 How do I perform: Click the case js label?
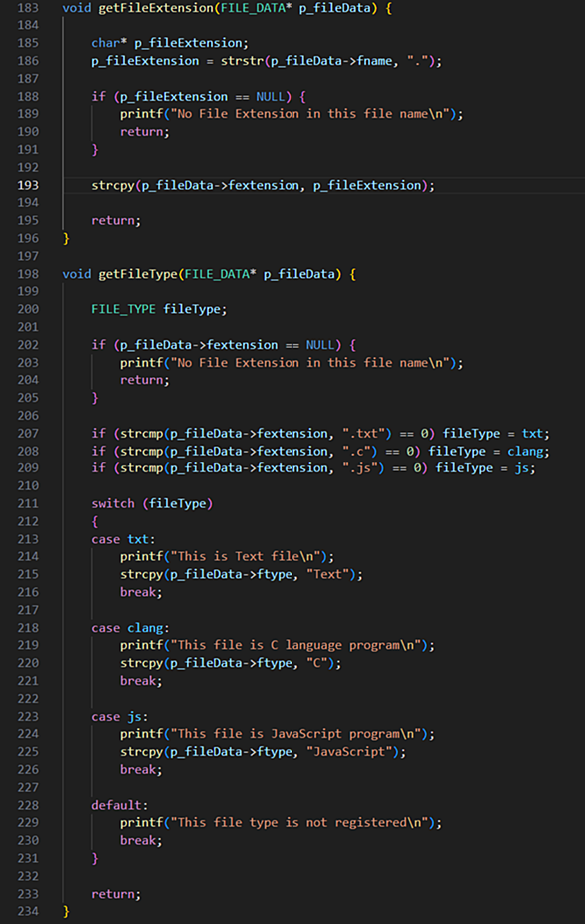(x=119, y=716)
